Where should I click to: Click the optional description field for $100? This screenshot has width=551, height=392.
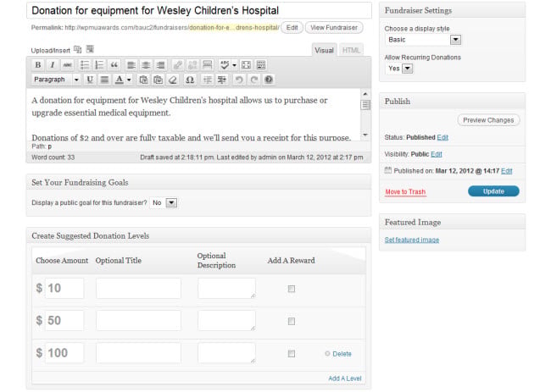click(226, 353)
